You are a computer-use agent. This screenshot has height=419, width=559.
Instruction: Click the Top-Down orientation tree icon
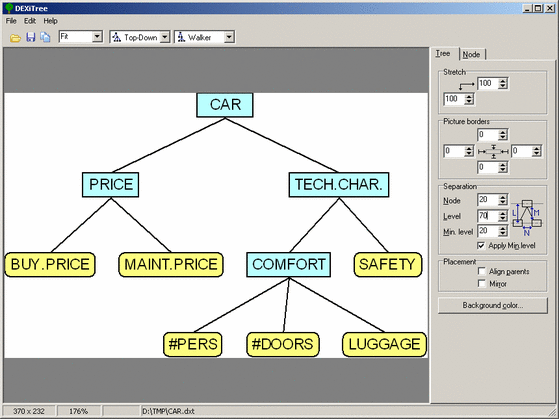(117, 37)
